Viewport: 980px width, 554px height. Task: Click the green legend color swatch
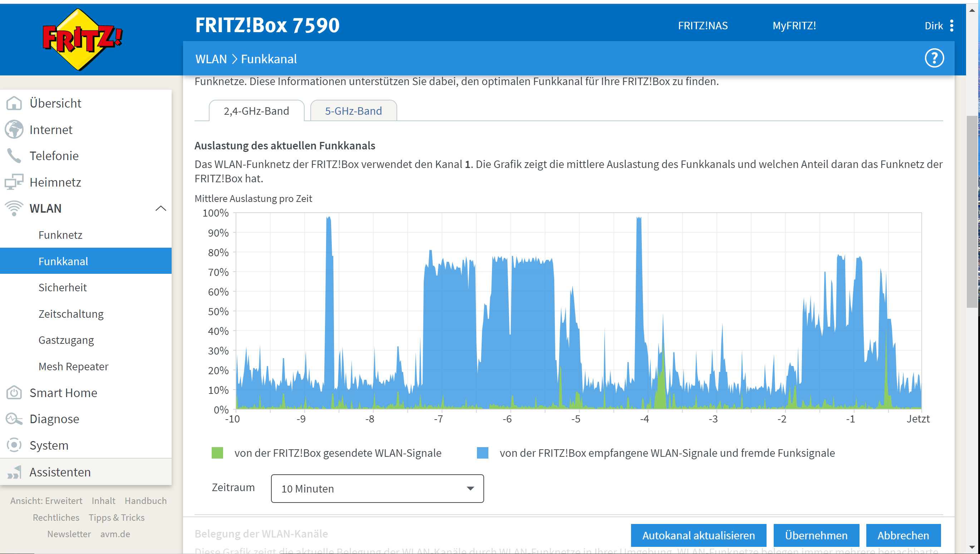pos(217,453)
